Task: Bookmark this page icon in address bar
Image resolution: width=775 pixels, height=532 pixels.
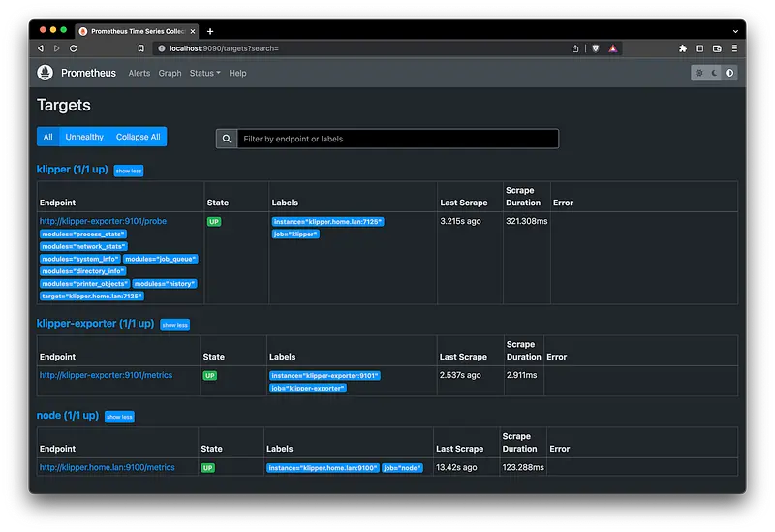Action: (140, 48)
